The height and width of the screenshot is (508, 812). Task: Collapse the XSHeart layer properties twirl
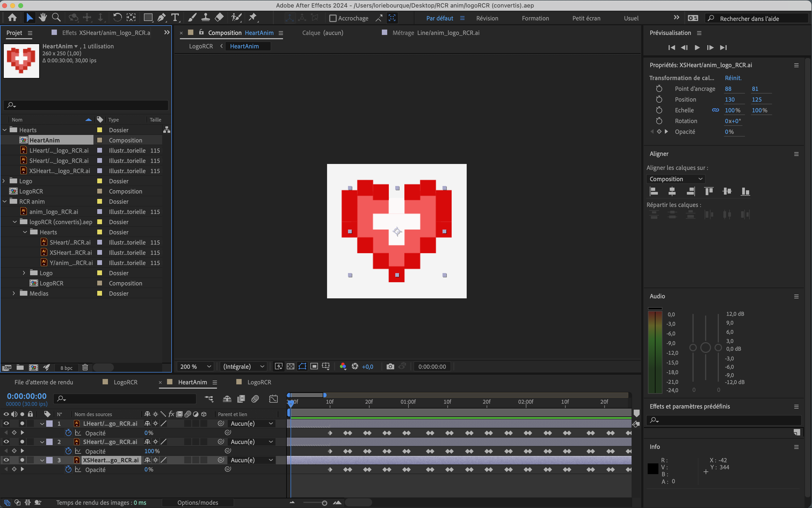coord(42,460)
